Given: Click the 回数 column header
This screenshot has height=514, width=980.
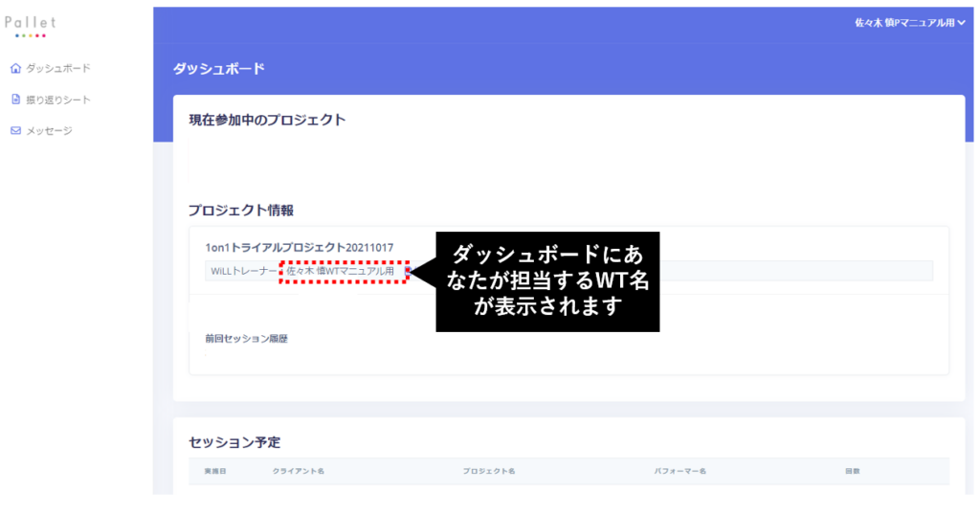Looking at the screenshot, I should coord(852,472).
